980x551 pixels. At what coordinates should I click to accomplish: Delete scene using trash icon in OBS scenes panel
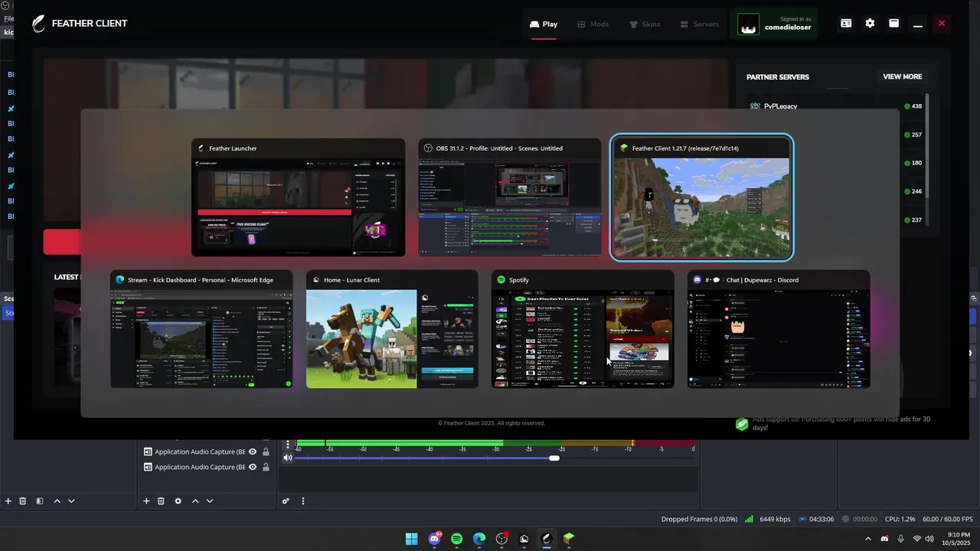23,501
